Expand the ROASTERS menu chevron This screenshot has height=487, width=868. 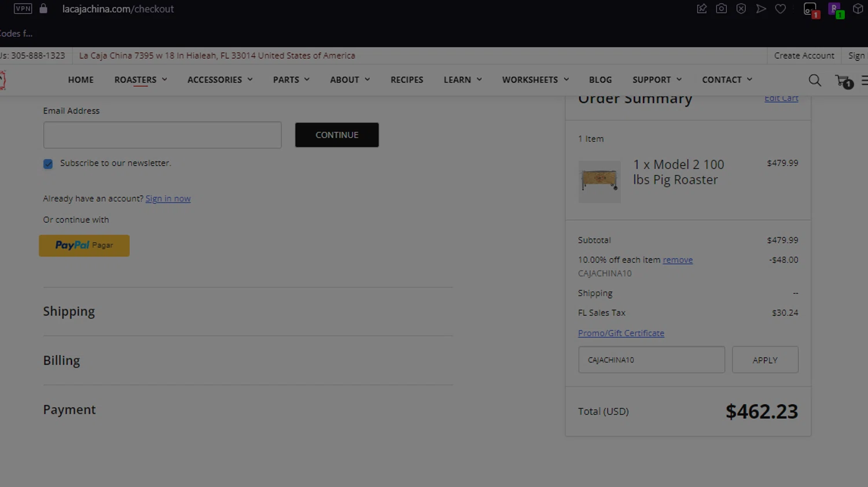pos(164,79)
